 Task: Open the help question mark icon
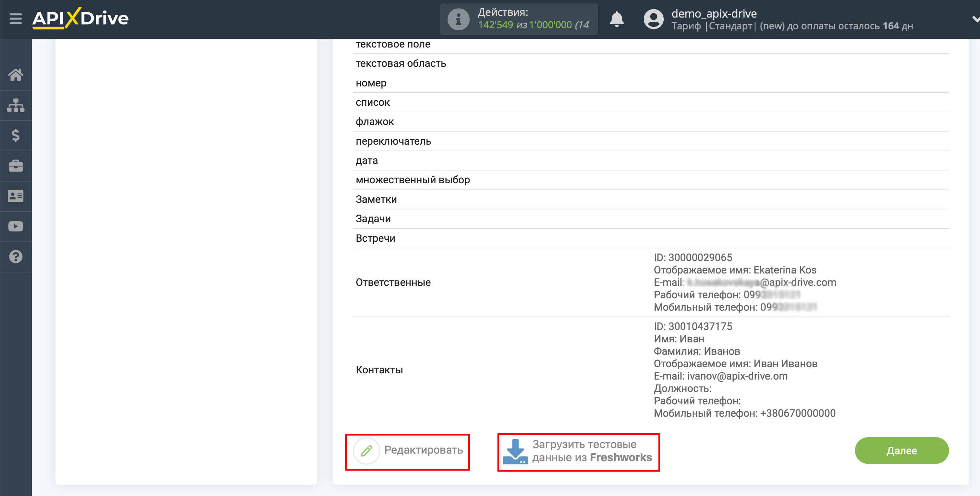[x=16, y=257]
